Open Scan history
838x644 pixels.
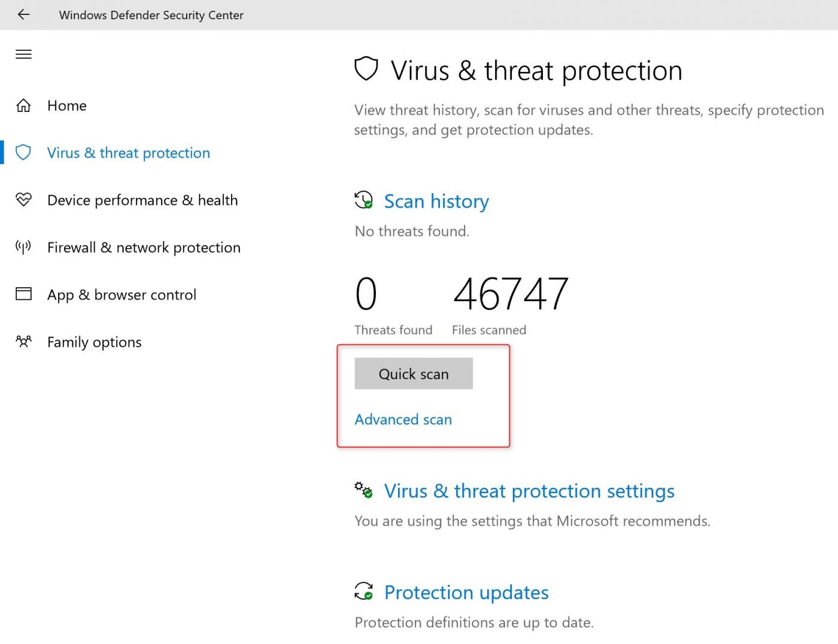pos(436,201)
